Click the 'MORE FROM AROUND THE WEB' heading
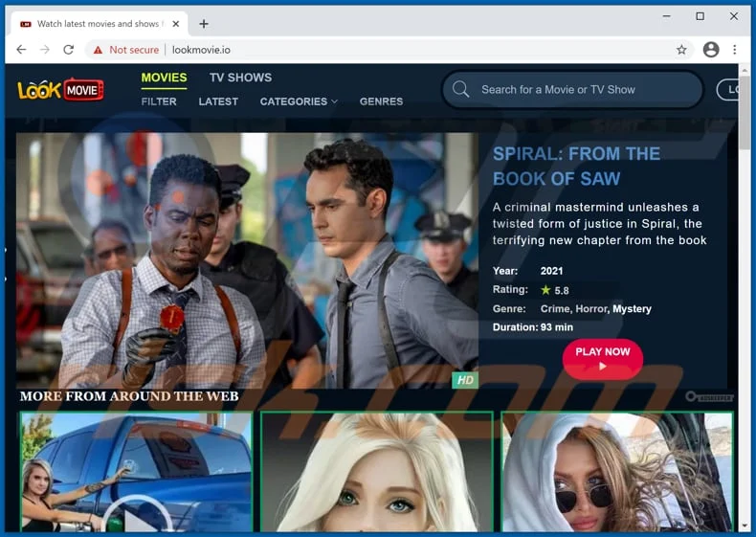Viewport: 756px width, 537px height. coord(129,396)
